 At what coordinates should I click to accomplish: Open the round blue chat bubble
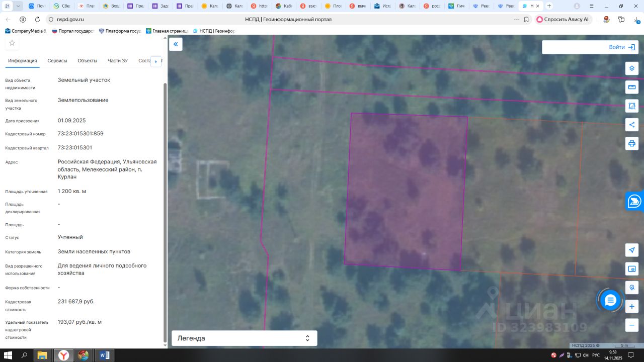tap(610, 301)
